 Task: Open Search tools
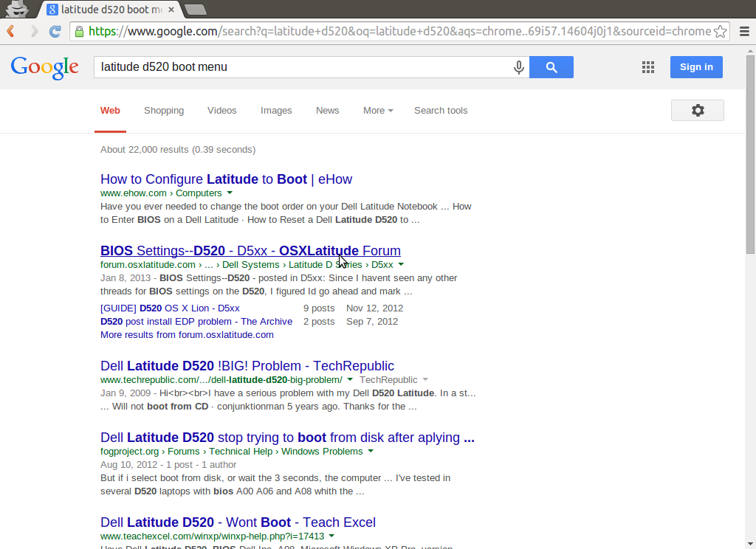tap(441, 110)
